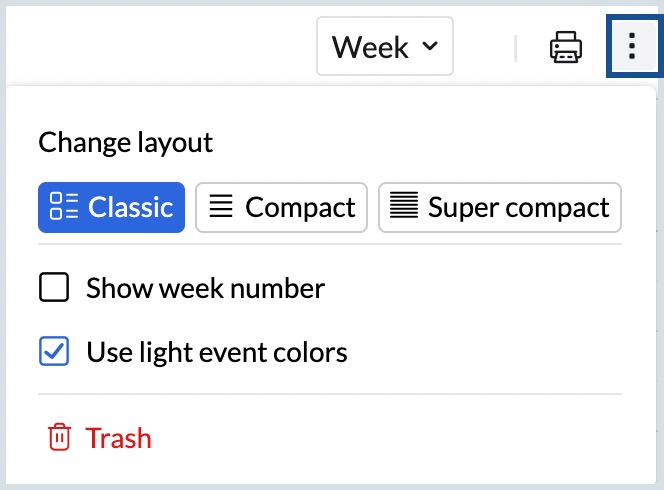The height and width of the screenshot is (490, 664).
Task: Close the three-dot more options menu
Action: pos(632,47)
